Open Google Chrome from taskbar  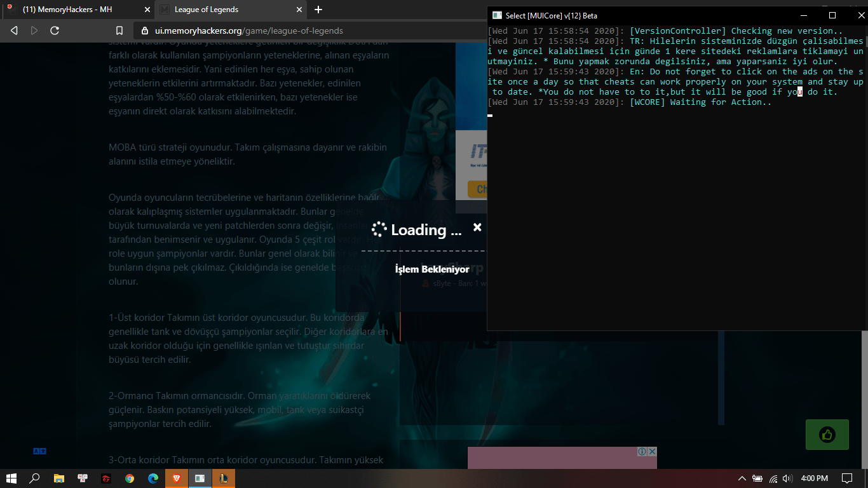click(x=130, y=478)
